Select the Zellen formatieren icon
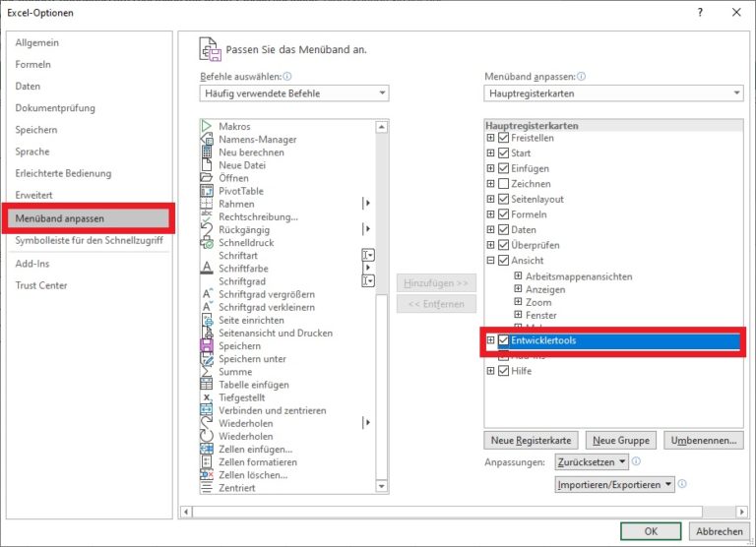 pos(207,461)
